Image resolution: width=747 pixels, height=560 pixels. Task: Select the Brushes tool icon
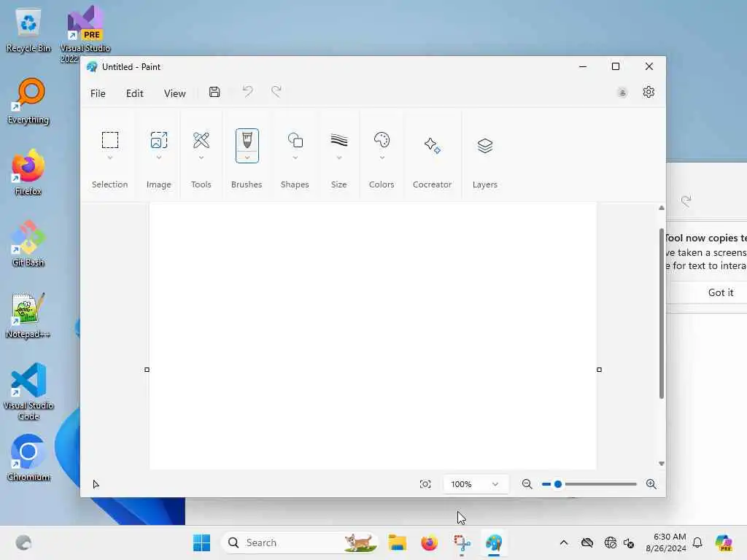pyautogui.click(x=247, y=141)
